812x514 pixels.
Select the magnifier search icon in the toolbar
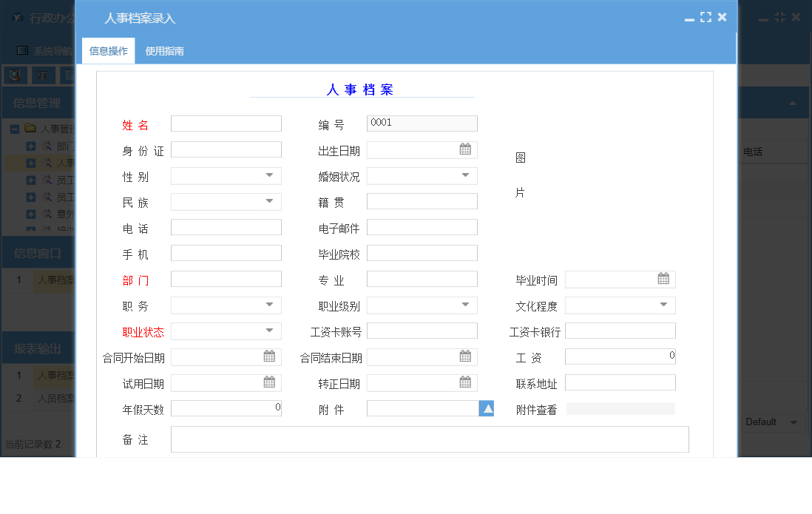point(15,75)
